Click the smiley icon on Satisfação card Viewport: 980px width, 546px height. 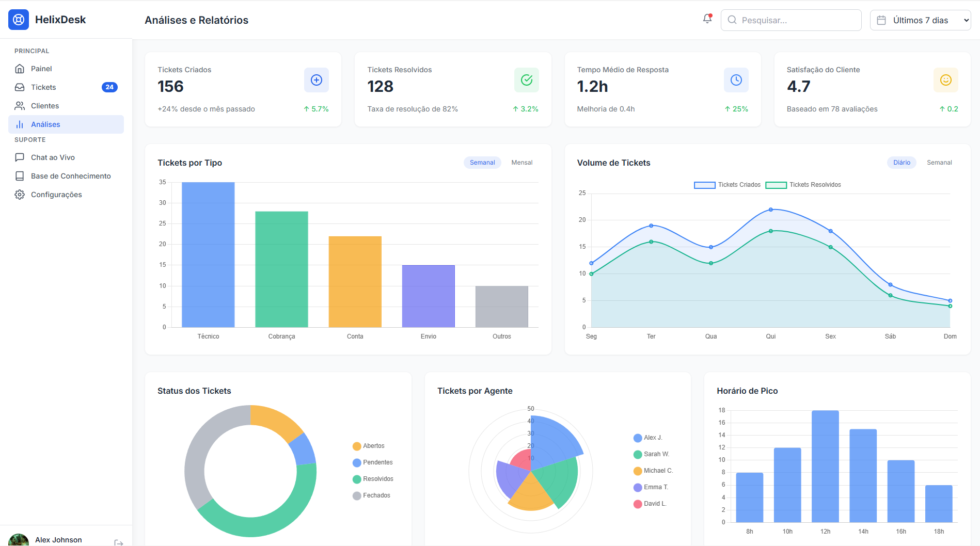[945, 80]
